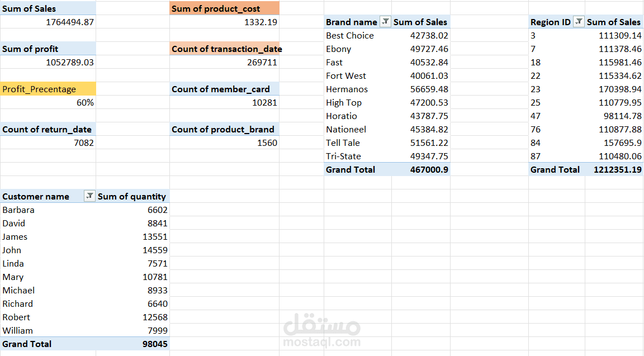644x356 pixels.
Task: Open the Customer name filter dropdown
Action: 89,196
